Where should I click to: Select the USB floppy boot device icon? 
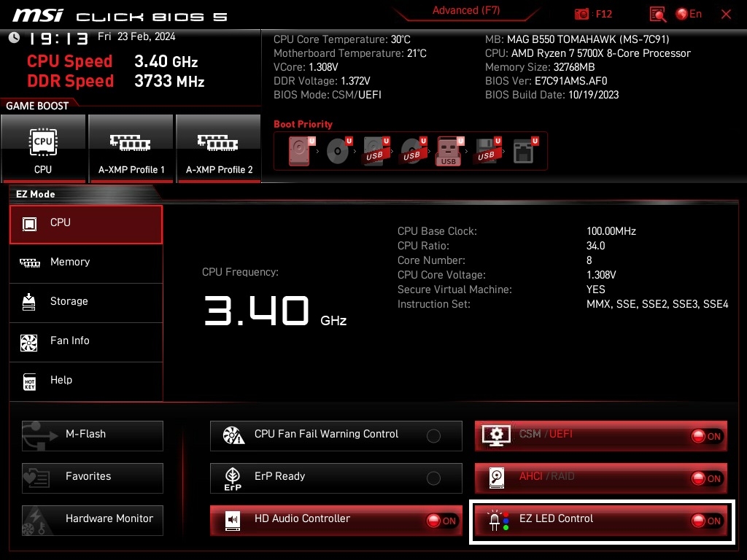click(x=487, y=151)
